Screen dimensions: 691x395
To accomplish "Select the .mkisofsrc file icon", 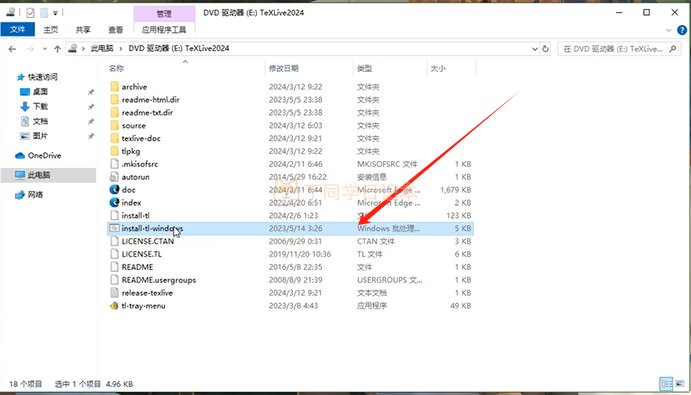I will point(115,164).
